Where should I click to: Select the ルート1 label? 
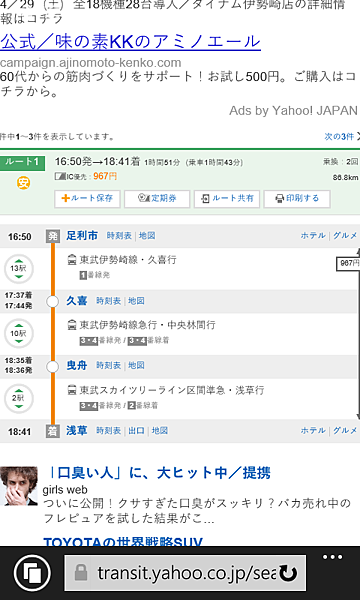click(x=23, y=162)
